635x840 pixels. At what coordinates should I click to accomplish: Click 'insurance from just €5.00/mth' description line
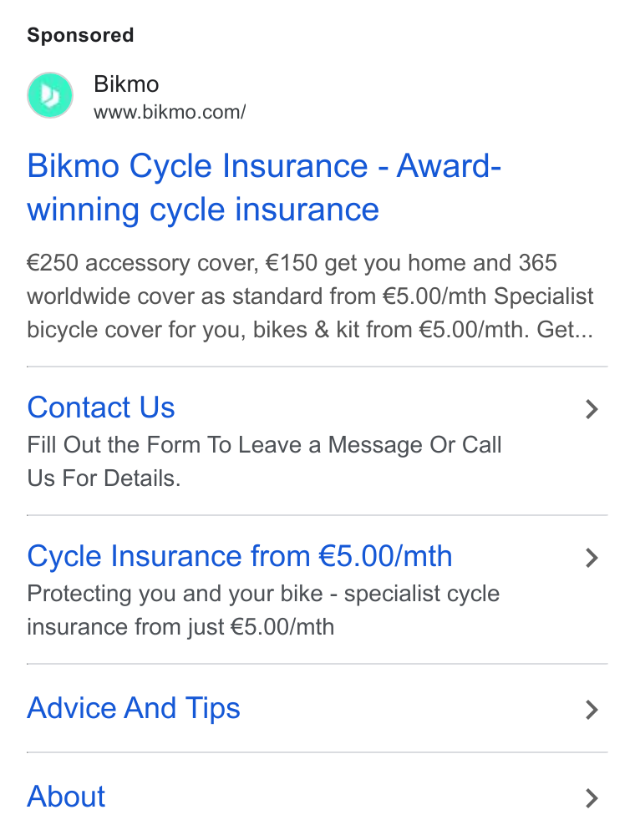tap(180, 627)
